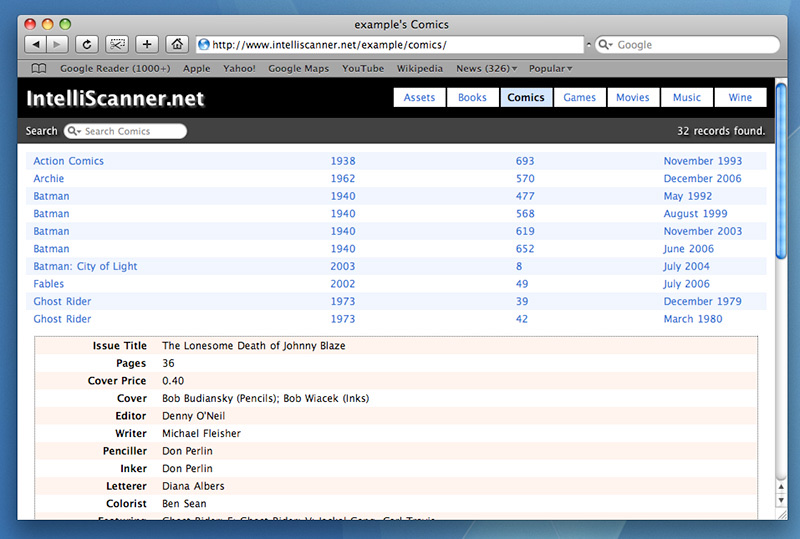Go to the home page icon
This screenshot has width=800, height=539.
(x=176, y=44)
